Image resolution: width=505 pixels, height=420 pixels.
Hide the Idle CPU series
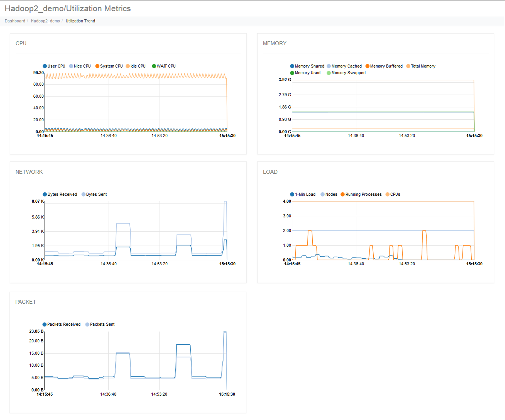tap(128, 66)
